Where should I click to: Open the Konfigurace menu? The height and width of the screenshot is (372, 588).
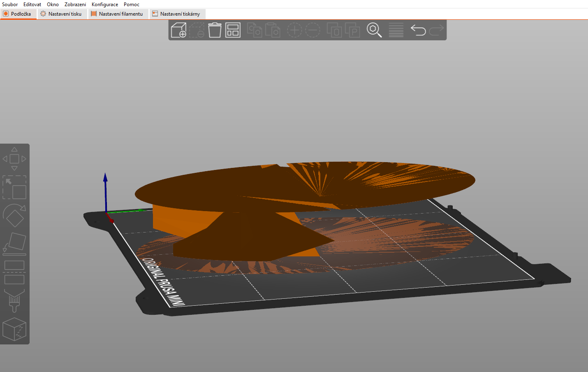(x=104, y=5)
